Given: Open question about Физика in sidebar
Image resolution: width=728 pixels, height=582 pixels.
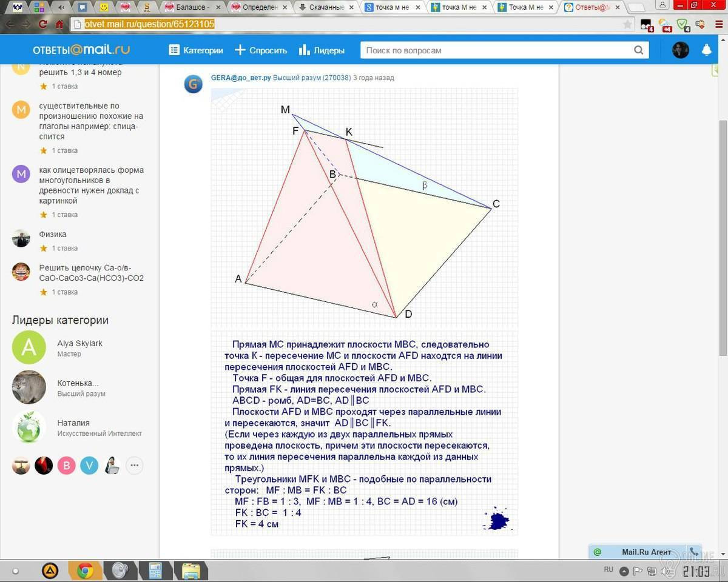Looking at the screenshot, I should point(53,234).
